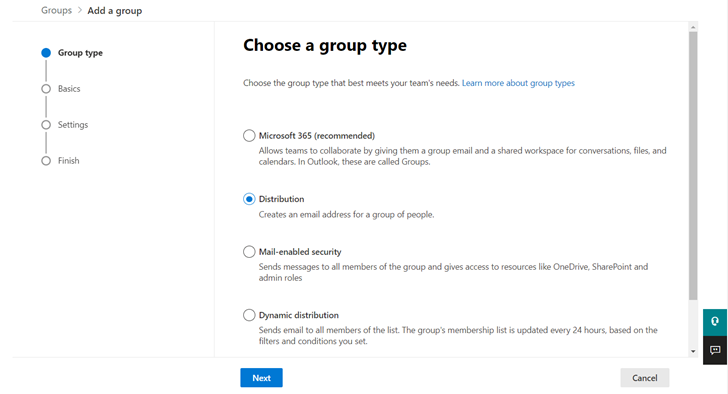Choose Dynamic distribution radio button
The image size is (728, 394).
[x=249, y=315]
